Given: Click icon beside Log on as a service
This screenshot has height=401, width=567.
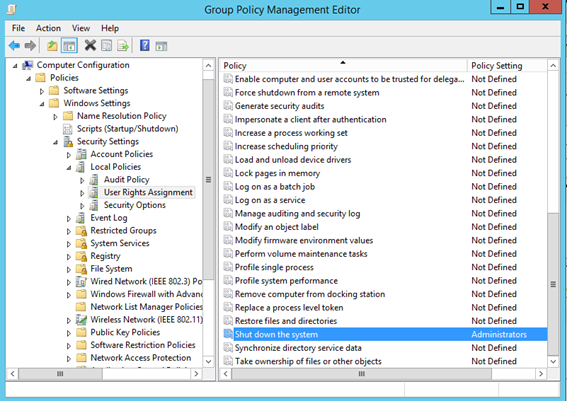Looking at the screenshot, I should pos(228,200).
